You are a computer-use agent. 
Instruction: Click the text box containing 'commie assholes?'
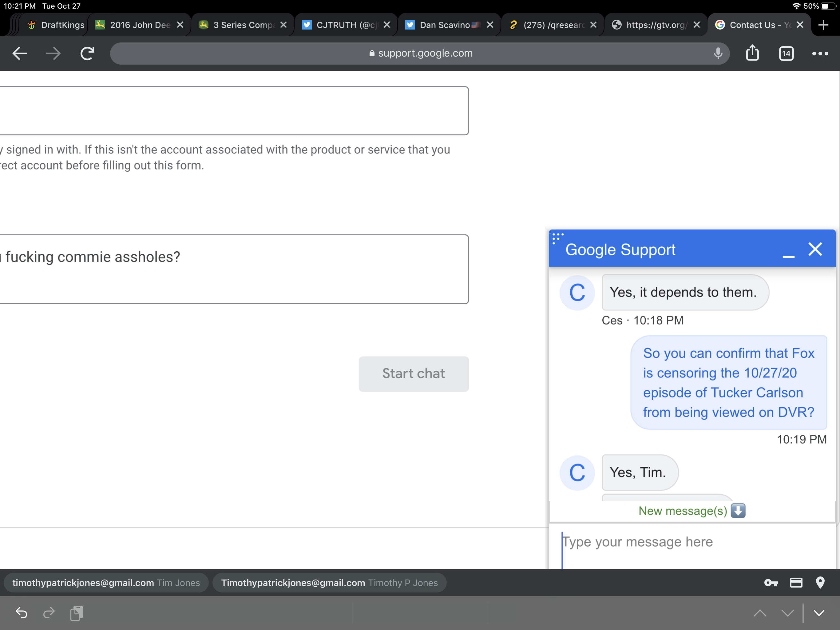tap(234, 269)
